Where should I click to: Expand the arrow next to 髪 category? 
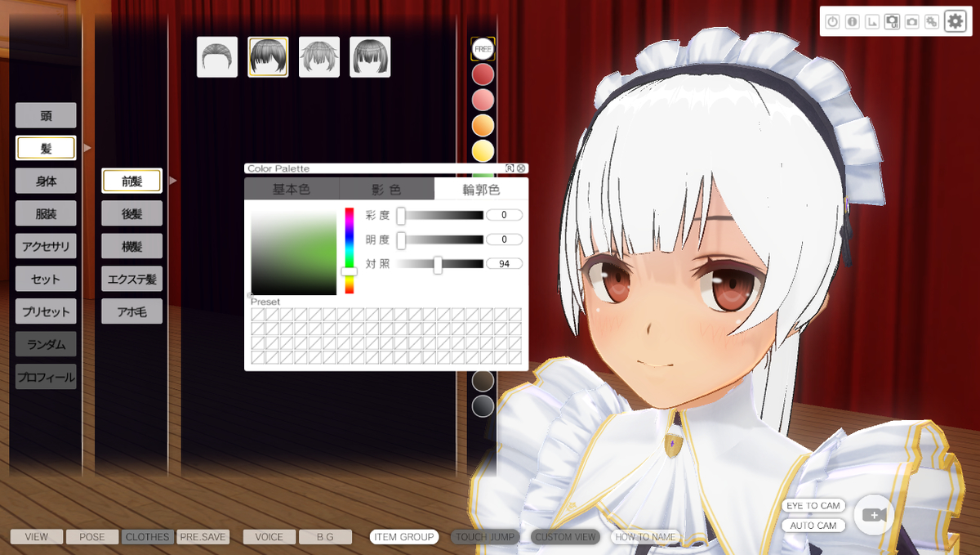coord(87,148)
